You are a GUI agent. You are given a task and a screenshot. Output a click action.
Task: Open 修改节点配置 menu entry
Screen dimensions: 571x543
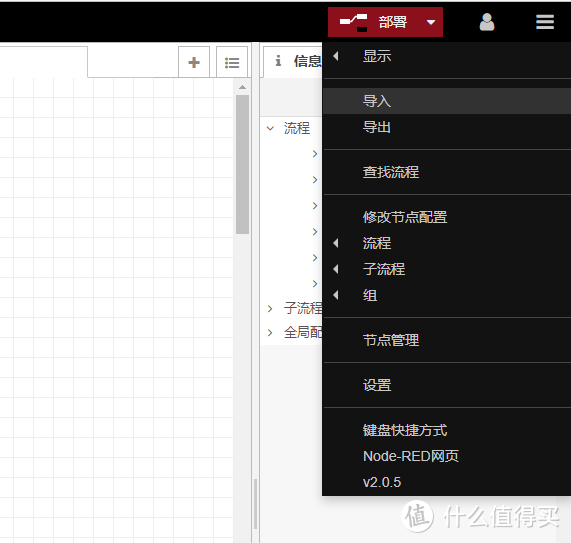[447, 217]
